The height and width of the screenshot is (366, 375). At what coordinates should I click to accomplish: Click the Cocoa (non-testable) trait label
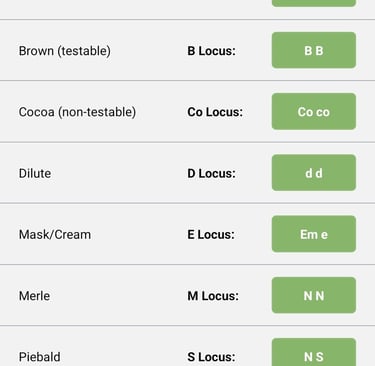[x=77, y=112]
